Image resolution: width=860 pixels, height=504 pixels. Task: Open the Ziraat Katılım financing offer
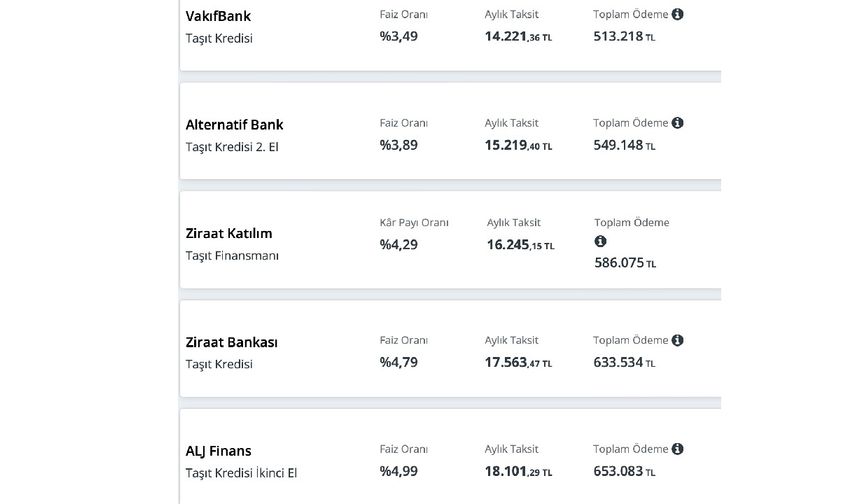tap(229, 233)
